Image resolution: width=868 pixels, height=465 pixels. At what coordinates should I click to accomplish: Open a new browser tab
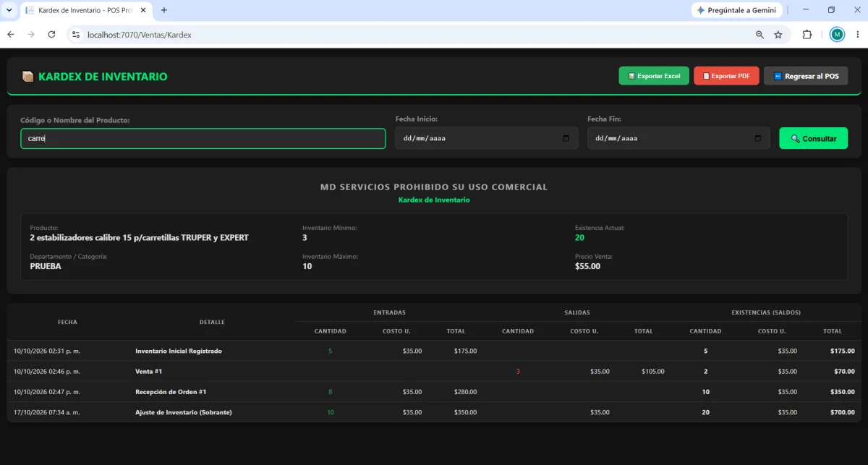coord(164,10)
